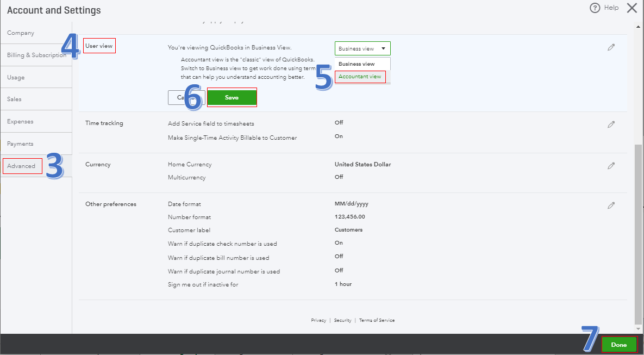Edit Time tracking section pencil icon
This screenshot has height=355, width=644.
pos(611,124)
